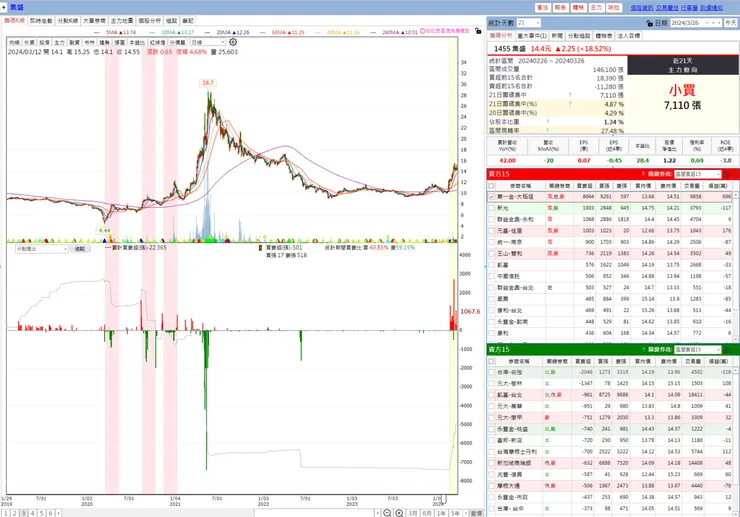
Task: Toggle 投信 indicator on chart toolbar
Action: click(x=44, y=42)
